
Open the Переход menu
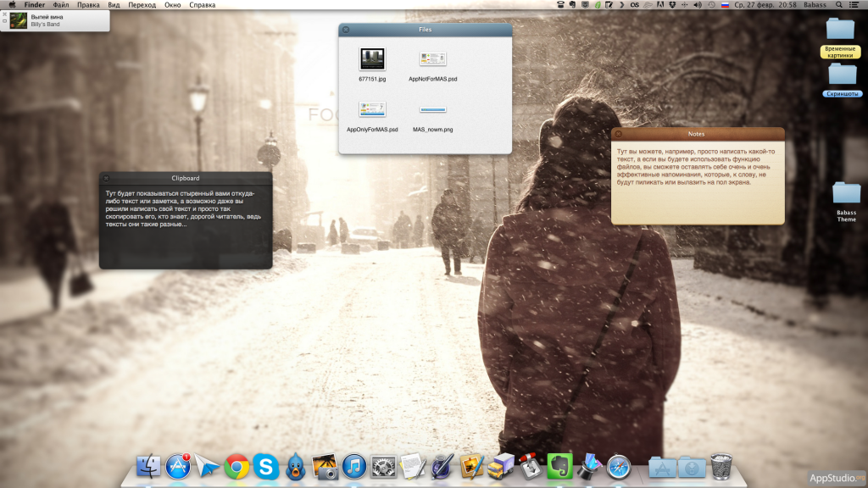point(142,5)
